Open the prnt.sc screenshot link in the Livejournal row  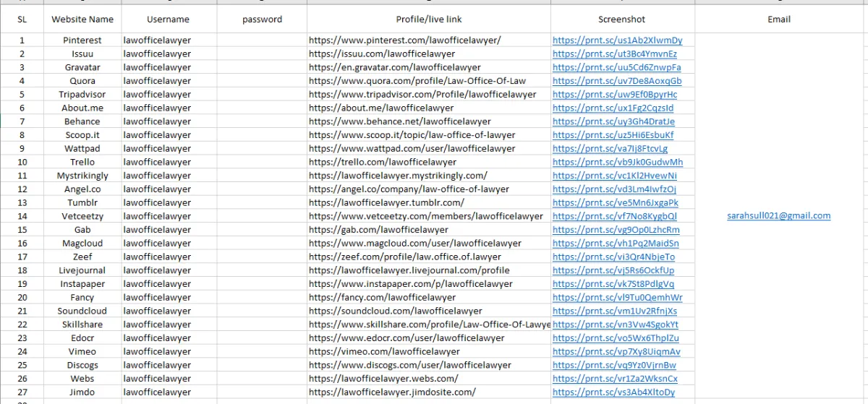[x=613, y=270]
